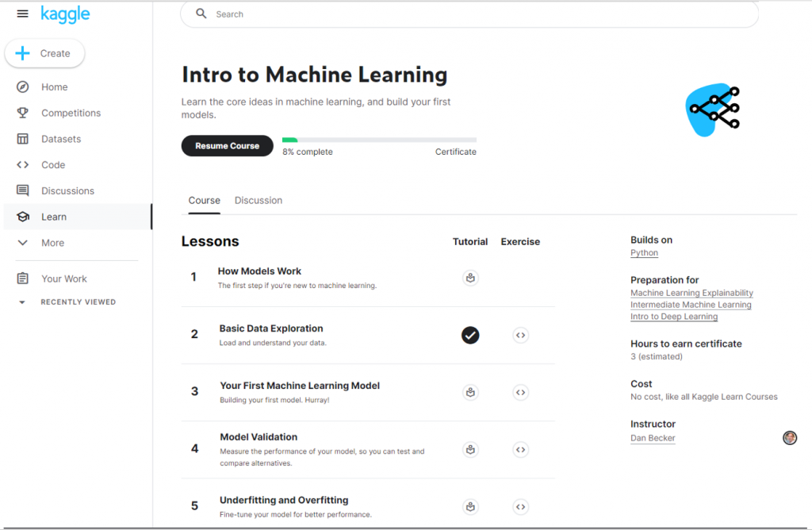Open the hamburger navigation menu

click(22, 13)
